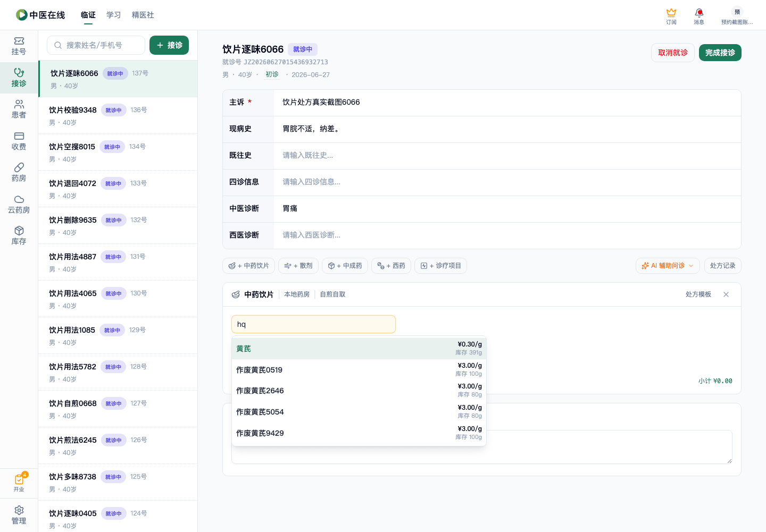Open the 管理 settings gear icon
The image size is (766, 532).
[19, 515]
